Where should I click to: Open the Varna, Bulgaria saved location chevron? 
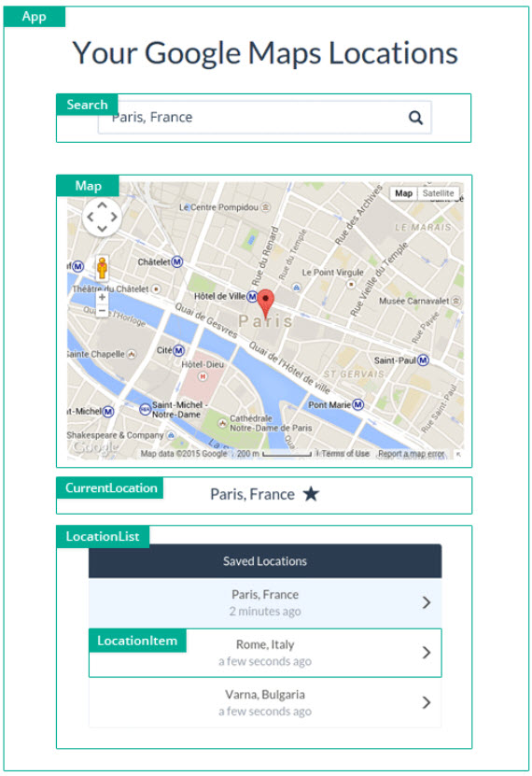[x=427, y=702]
